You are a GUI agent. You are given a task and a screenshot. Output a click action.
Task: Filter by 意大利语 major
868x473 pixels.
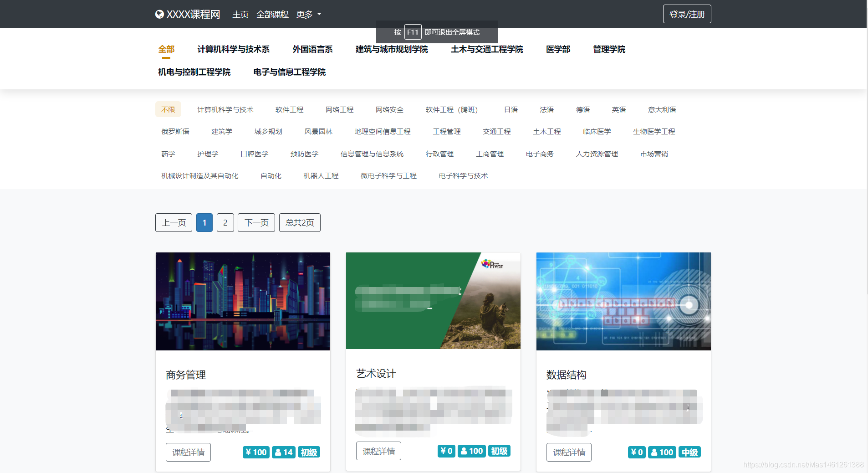pyautogui.click(x=662, y=109)
